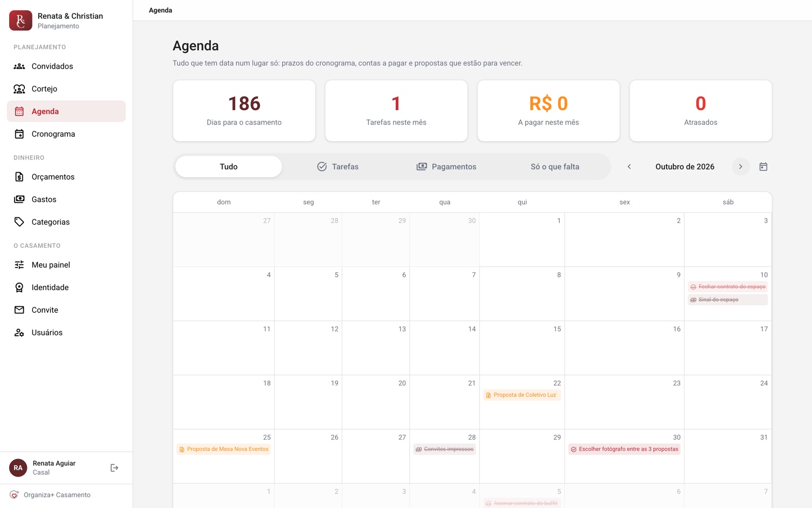Open Cortejo in the sidebar
The width and height of the screenshot is (812, 508).
(66, 89)
